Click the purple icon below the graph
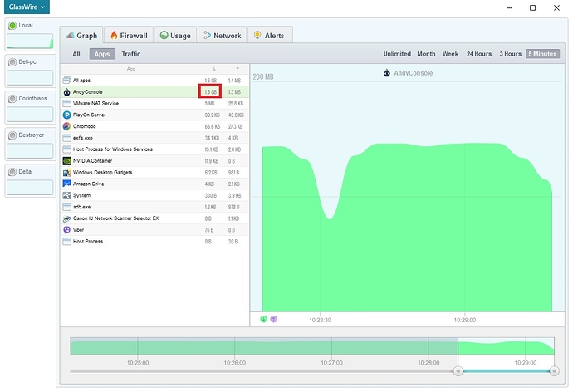This screenshot has width=573, height=392. 273,319
